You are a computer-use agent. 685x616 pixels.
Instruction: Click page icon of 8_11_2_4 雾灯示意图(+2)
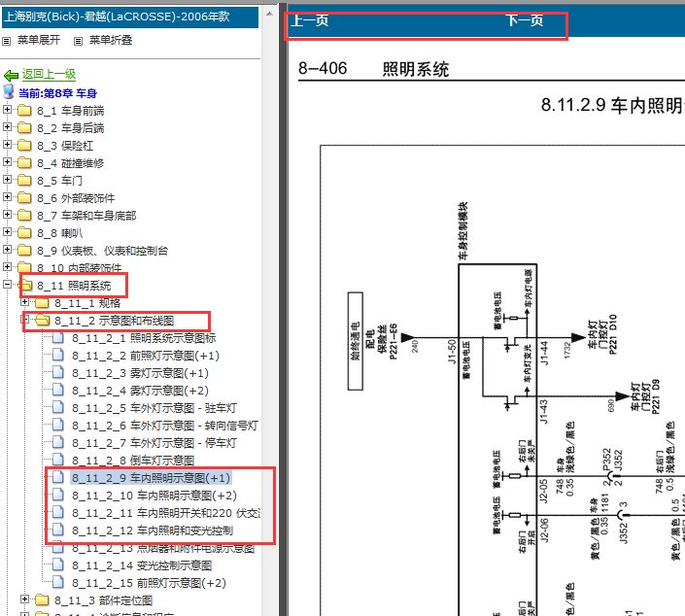click(x=58, y=390)
